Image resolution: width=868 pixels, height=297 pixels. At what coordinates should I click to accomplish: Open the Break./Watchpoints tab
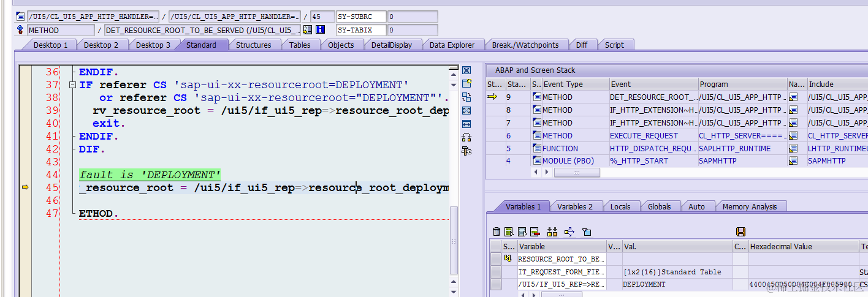coord(525,45)
